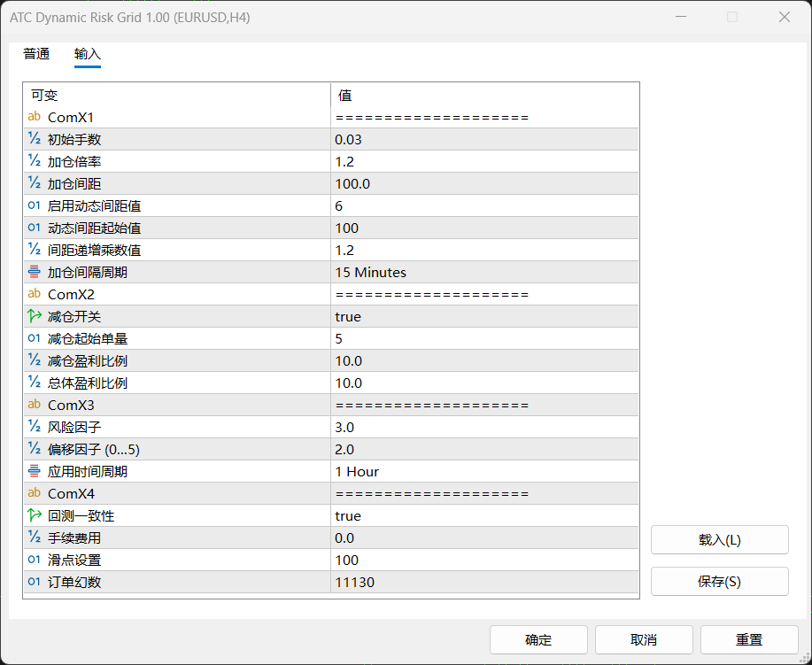
Task: Select the 输入 tab
Action: 88,54
